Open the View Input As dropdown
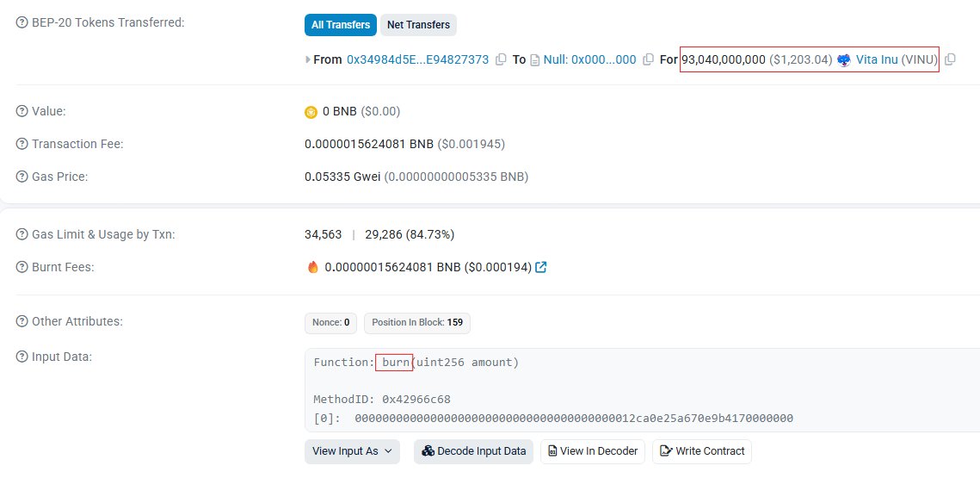The width and height of the screenshot is (980, 478). pyautogui.click(x=352, y=451)
